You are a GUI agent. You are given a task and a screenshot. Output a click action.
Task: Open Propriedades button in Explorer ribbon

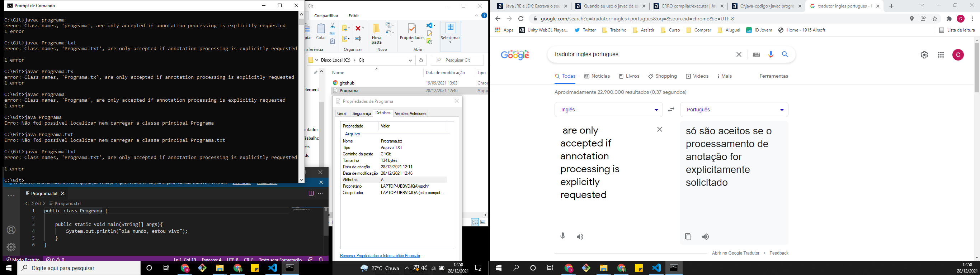412,32
